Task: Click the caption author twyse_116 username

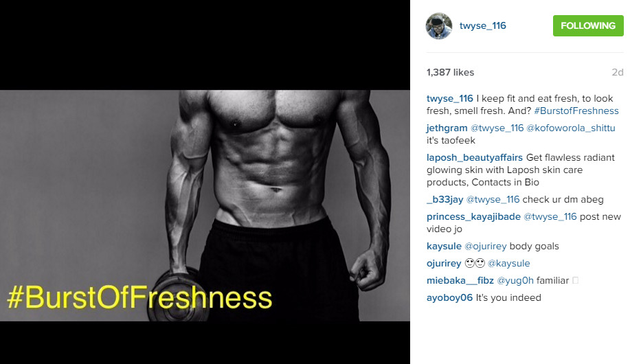Action: (x=449, y=99)
